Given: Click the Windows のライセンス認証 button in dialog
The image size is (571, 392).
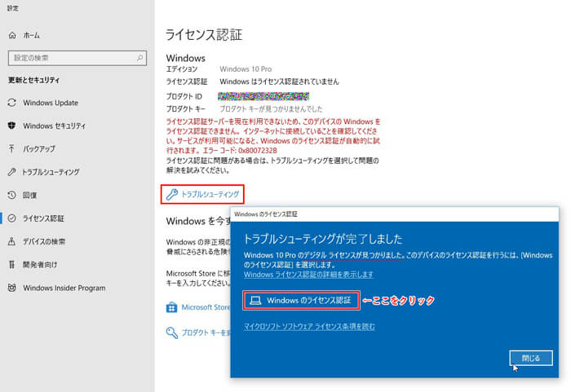Looking at the screenshot, I should coord(301,300).
